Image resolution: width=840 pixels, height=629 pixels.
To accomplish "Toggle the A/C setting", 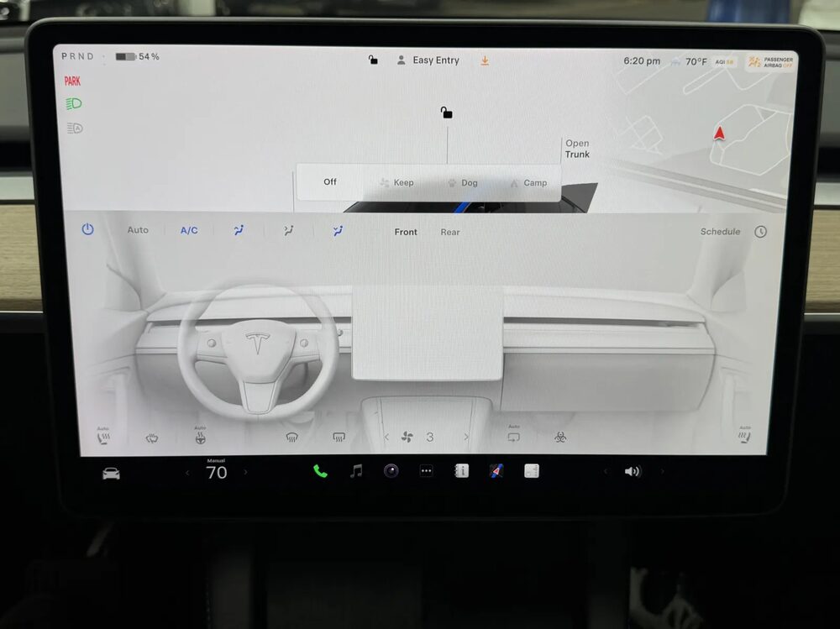I will 189,230.
